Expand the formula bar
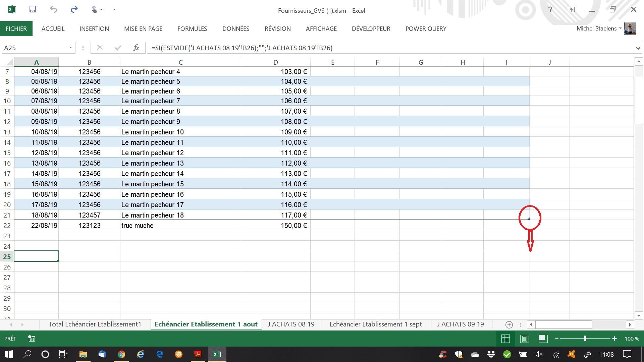The width and height of the screenshot is (644, 362). [638, 48]
